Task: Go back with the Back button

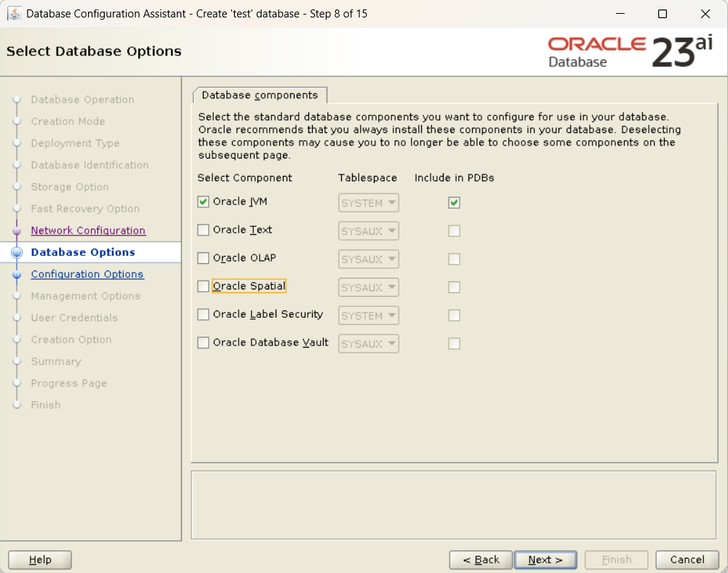Action: pos(481,559)
